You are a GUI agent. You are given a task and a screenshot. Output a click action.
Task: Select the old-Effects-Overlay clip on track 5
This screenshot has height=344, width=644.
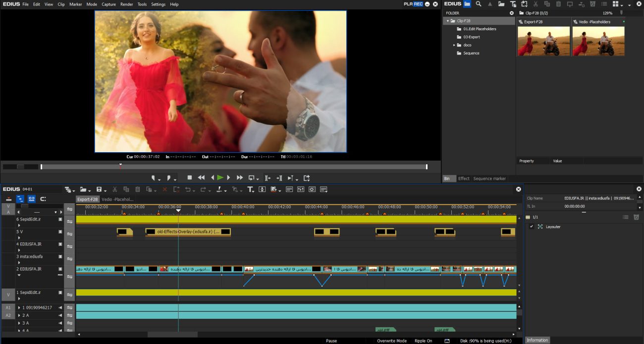(188, 231)
